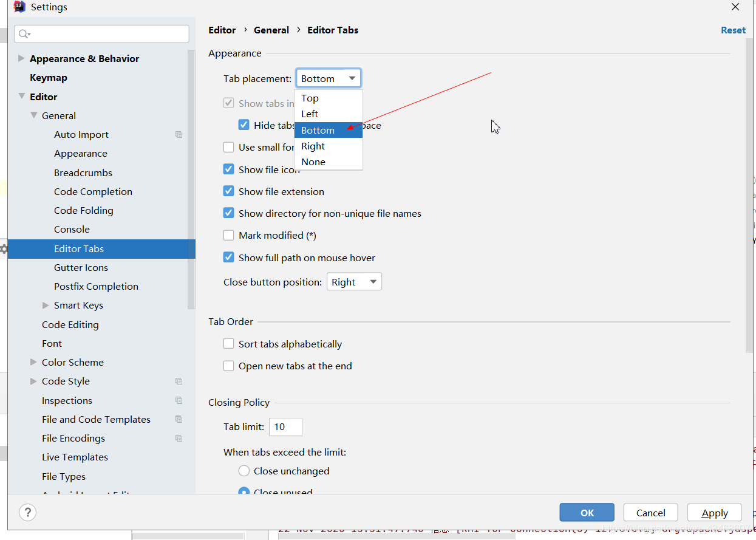Enable the Use small font checkbox
This screenshot has height=540, width=756.
coord(229,147)
